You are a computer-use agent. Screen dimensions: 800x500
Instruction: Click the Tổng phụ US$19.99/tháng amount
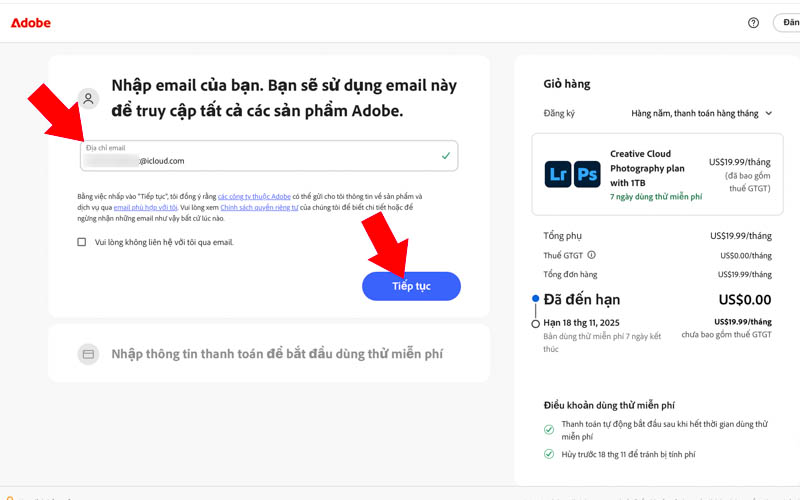click(x=741, y=236)
